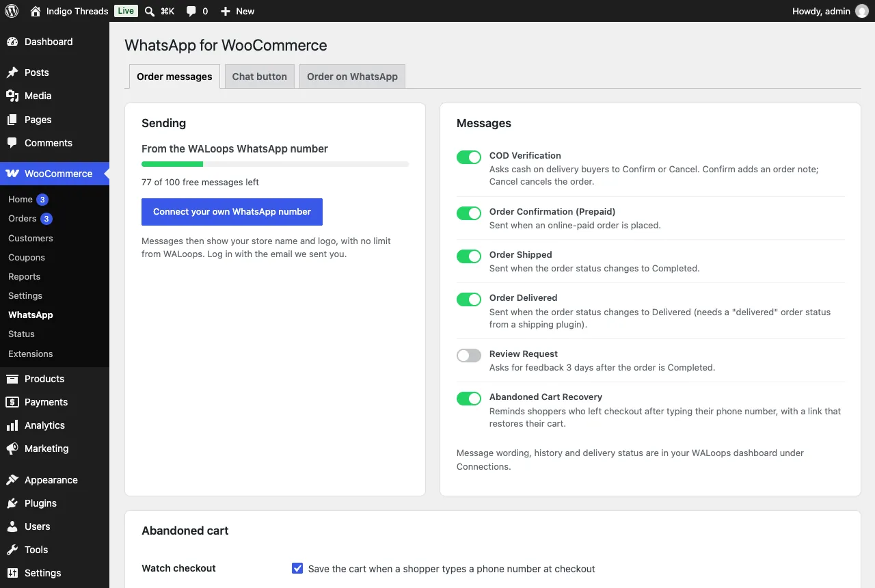875x588 pixels.
Task: Open the Order on WhatsApp tab
Action: (x=352, y=77)
